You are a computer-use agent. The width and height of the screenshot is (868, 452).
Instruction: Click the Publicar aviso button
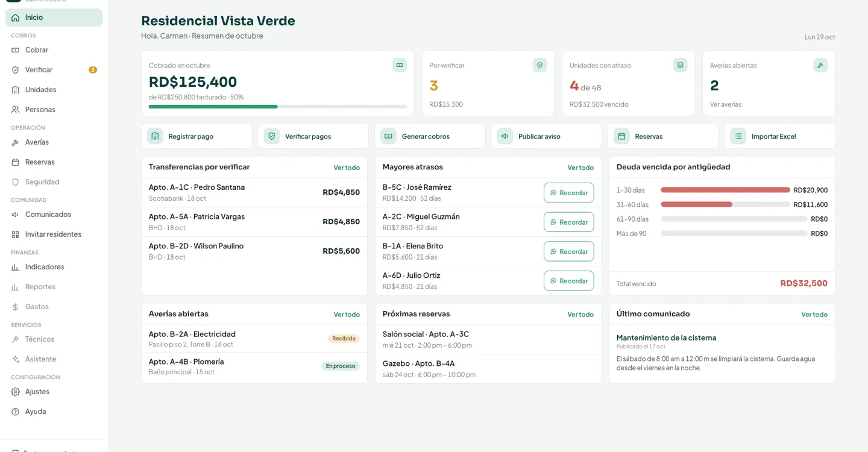(547, 136)
